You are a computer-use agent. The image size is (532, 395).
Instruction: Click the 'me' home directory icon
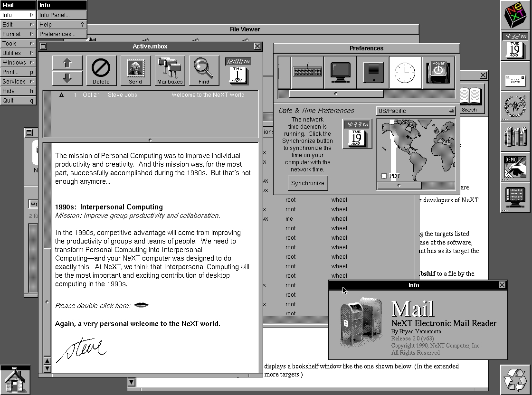pos(15,380)
